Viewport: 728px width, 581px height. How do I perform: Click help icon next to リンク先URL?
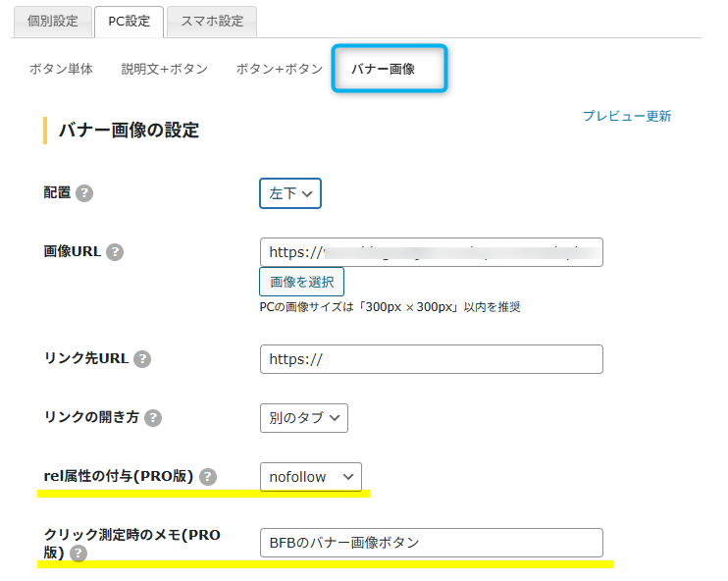[x=142, y=359]
